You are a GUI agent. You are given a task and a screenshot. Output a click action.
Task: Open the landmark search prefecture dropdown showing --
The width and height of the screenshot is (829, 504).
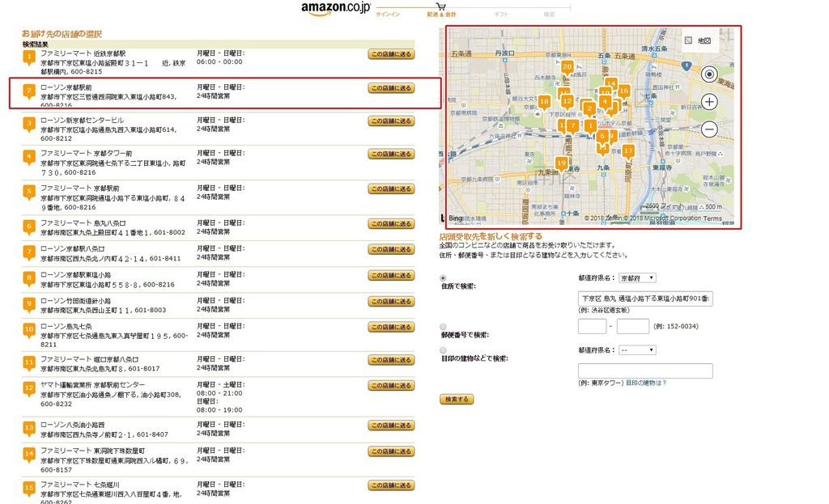637,350
